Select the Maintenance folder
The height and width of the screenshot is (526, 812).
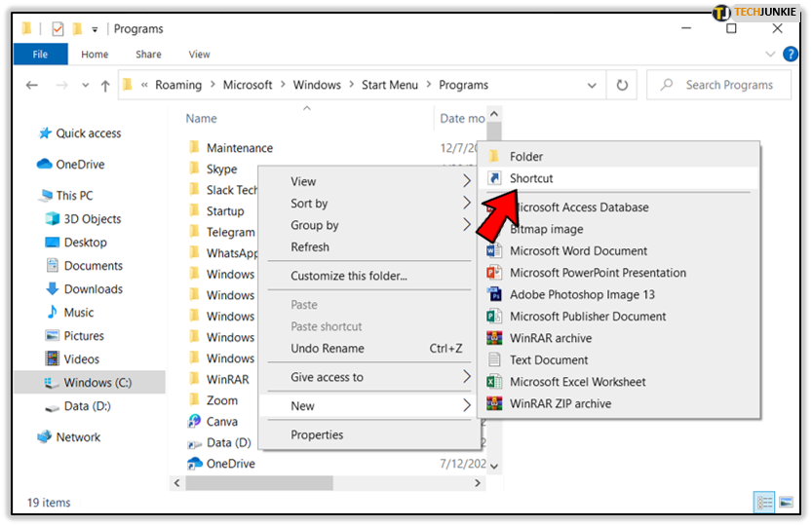pyautogui.click(x=231, y=148)
